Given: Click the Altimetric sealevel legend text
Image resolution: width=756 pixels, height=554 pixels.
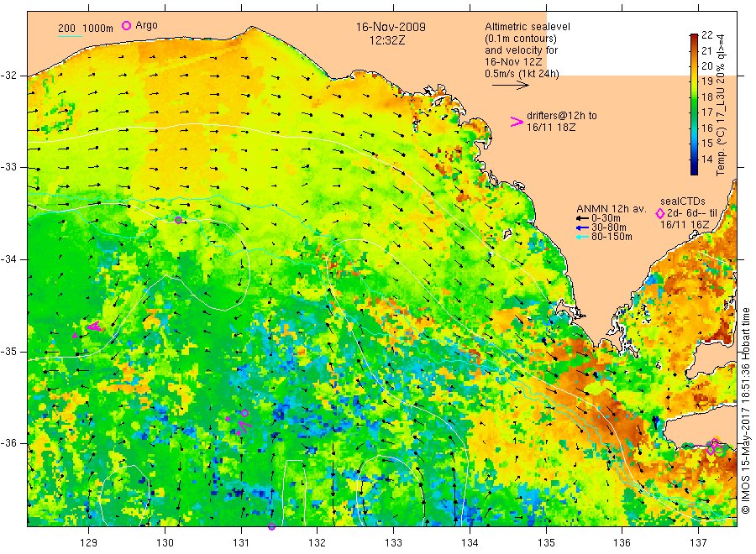Looking at the screenshot, I should click(x=528, y=27).
